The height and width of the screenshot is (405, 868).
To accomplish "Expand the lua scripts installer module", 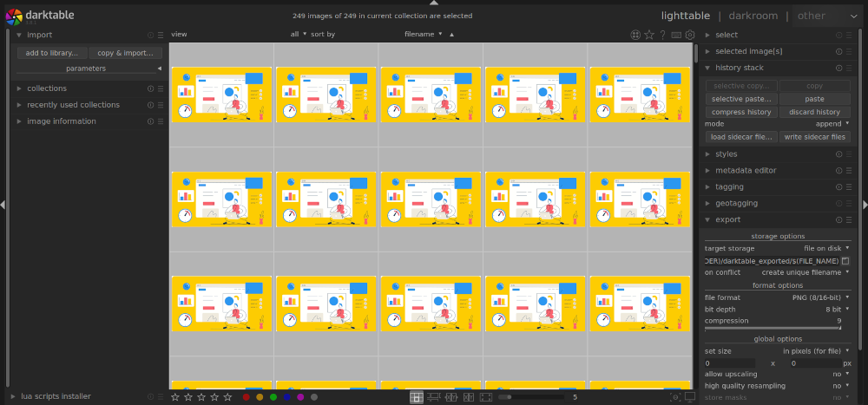I will coord(56,396).
